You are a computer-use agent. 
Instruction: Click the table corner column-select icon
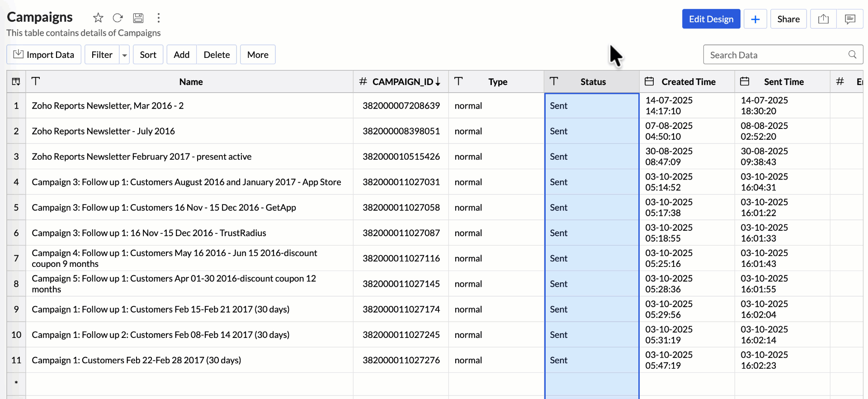pos(16,81)
